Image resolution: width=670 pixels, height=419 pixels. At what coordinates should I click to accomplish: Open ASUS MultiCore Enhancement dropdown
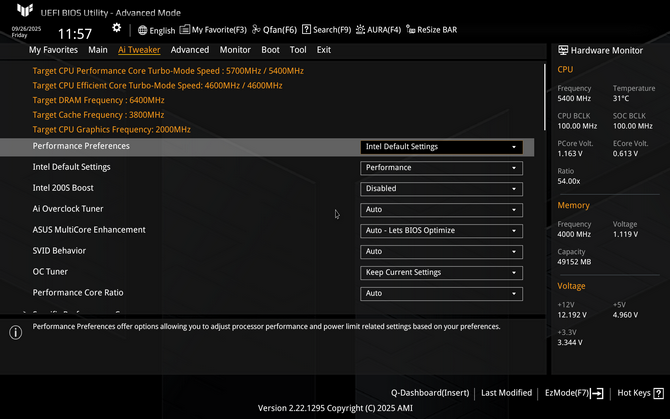tap(441, 231)
